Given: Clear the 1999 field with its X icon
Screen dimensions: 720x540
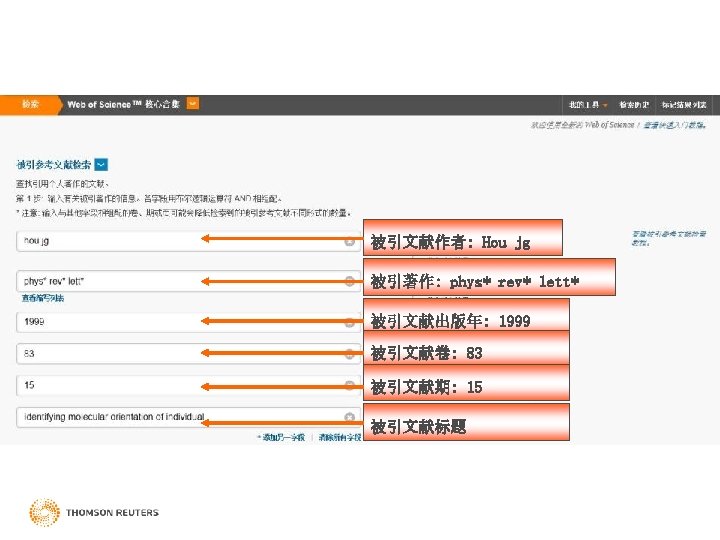Looking at the screenshot, I should (349, 322).
